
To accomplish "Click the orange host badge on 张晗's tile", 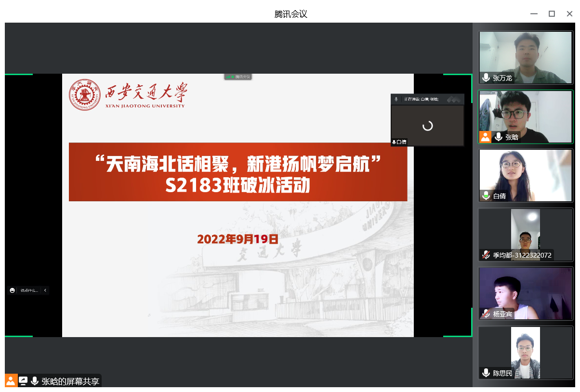I will (485, 137).
